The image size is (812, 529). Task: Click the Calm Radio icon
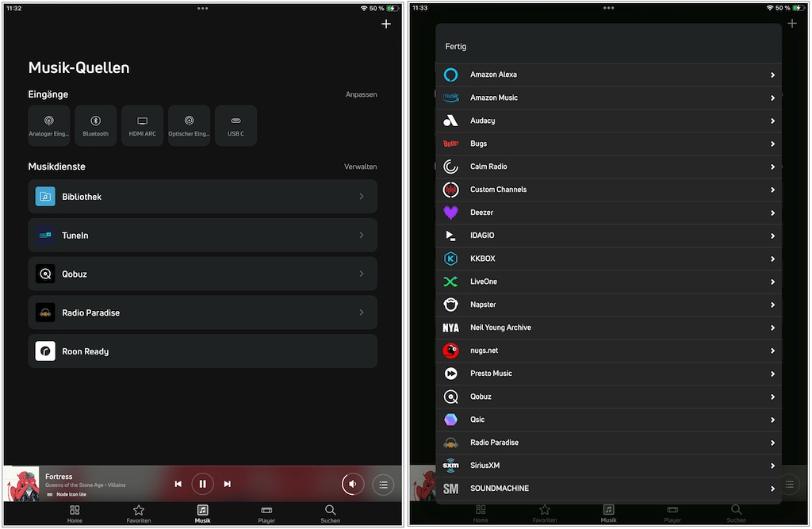pyautogui.click(x=450, y=167)
